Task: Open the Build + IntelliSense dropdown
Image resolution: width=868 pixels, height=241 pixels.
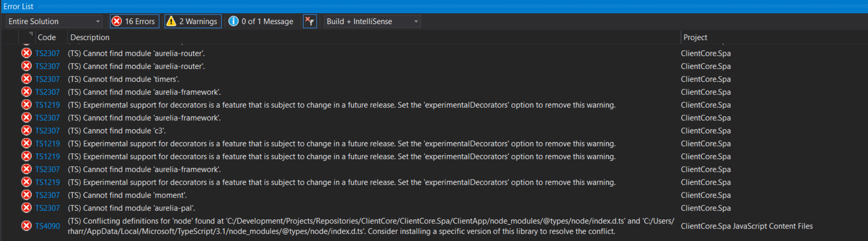Action: [x=372, y=21]
